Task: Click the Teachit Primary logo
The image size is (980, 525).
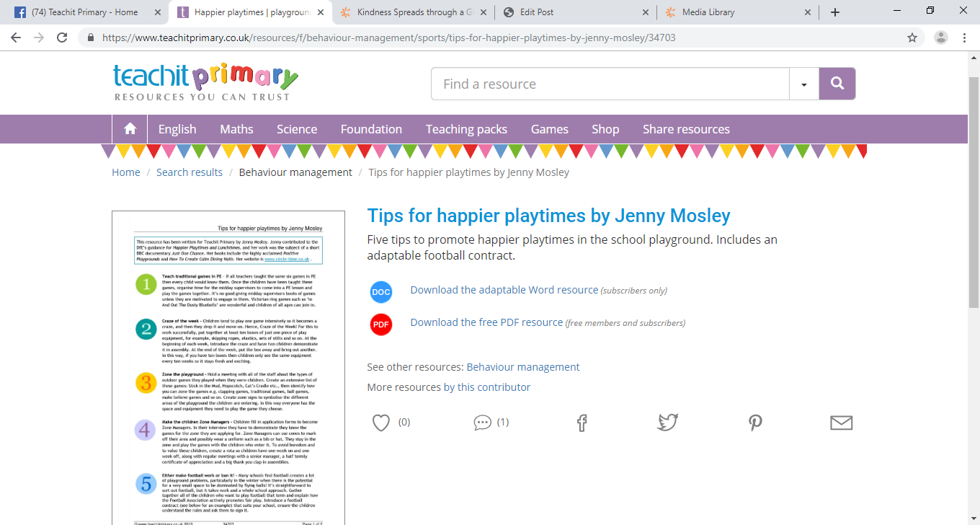Action: pos(205,83)
